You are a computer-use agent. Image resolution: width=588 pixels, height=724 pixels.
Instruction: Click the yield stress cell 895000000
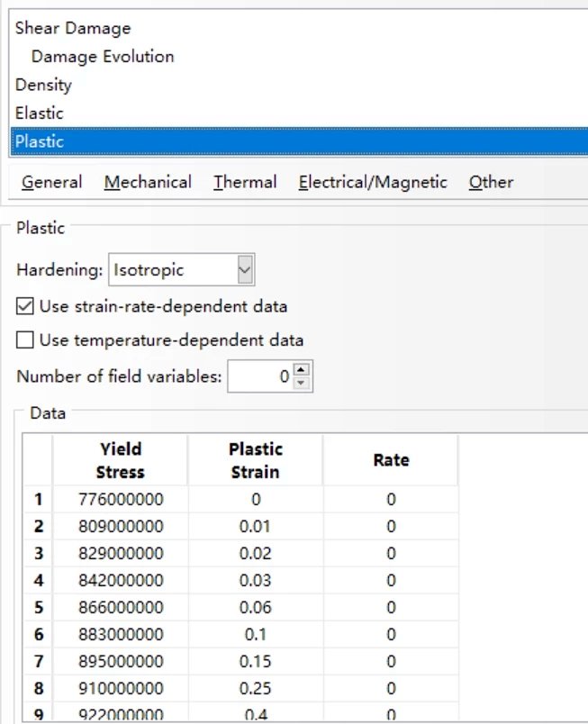[121, 661]
